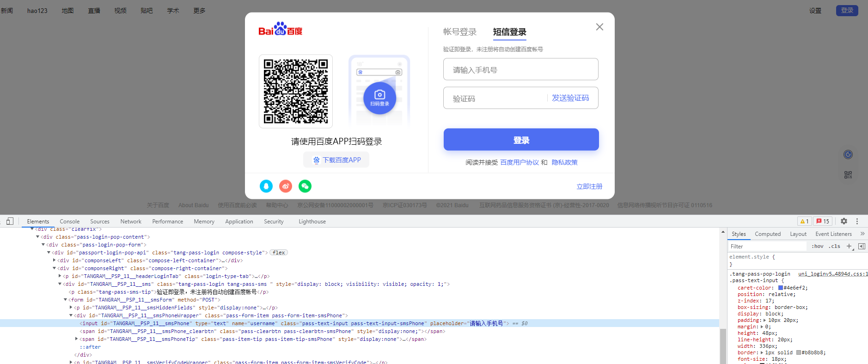Open the Event Listeners pane tab
The width and height of the screenshot is (868, 364).
833,234
